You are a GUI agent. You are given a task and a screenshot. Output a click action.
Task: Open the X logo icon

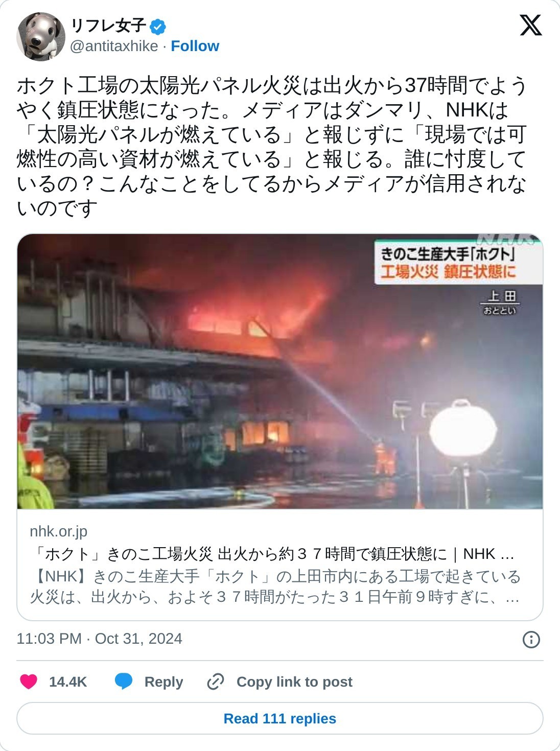[530, 25]
